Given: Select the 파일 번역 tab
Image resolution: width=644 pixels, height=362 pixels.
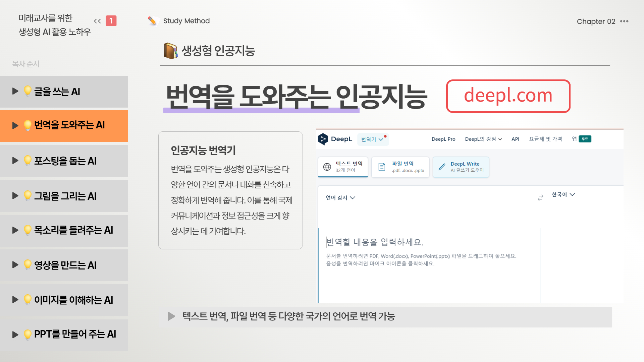Looking at the screenshot, I should [x=400, y=167].
